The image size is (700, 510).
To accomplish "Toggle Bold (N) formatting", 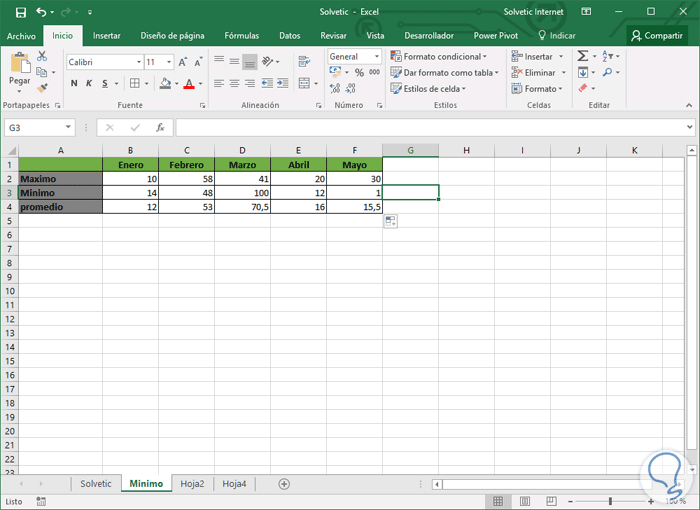I will (74, 83).
